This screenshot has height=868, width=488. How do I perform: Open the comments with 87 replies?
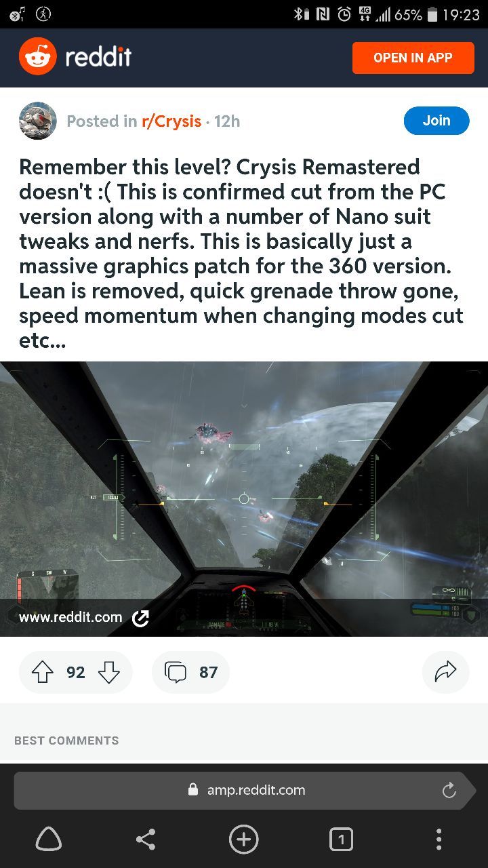coord(190,672)
